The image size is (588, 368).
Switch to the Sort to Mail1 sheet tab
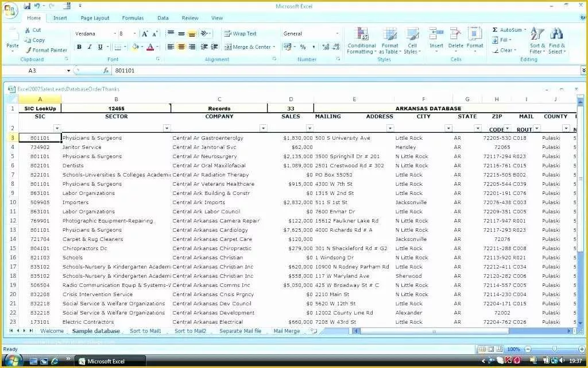[145, 331]
